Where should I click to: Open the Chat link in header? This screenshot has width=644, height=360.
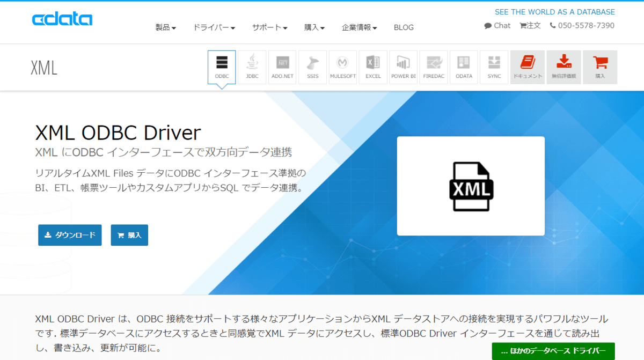click(x=497, y=25)
